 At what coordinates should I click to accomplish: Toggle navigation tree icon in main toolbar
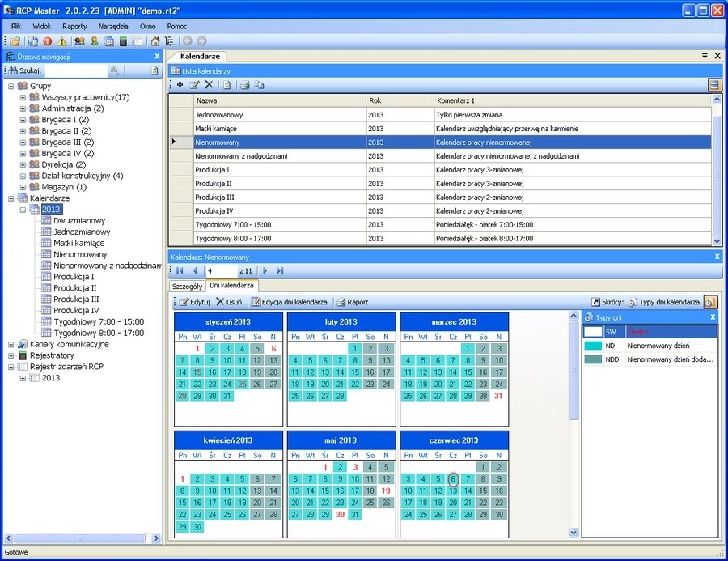pos(170,41)
